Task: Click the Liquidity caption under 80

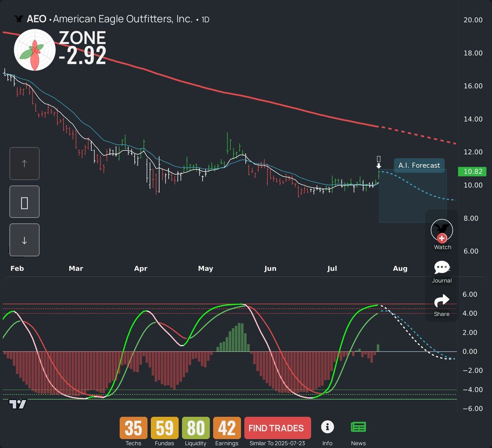Action: pos(196,443)
